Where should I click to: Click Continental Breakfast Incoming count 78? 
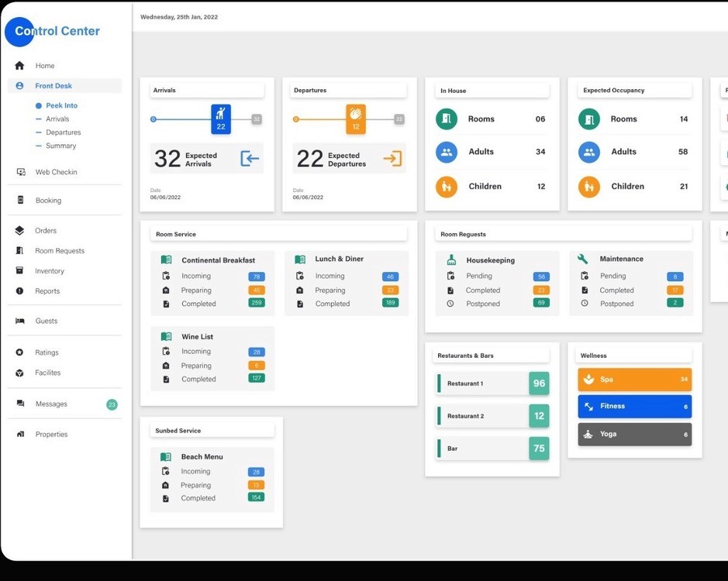[x=257, y=277]
